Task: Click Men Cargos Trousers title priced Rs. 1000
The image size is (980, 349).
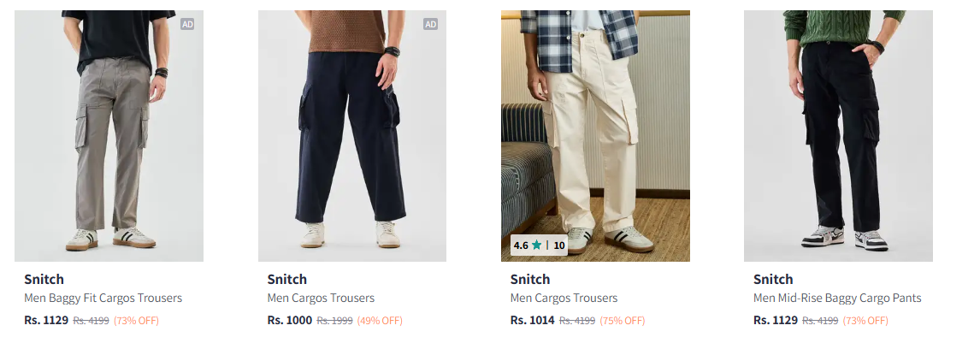Action: (321, 299)
